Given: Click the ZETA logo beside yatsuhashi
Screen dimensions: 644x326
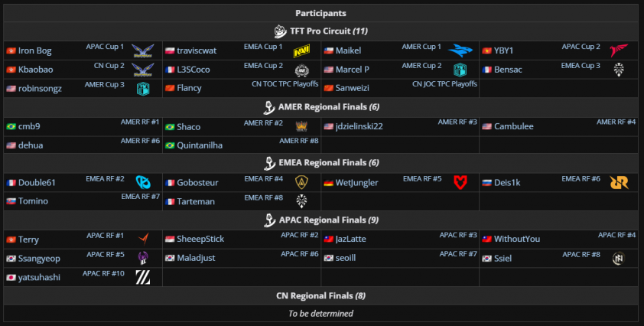Looking at the screenshot, I should 142,277.
